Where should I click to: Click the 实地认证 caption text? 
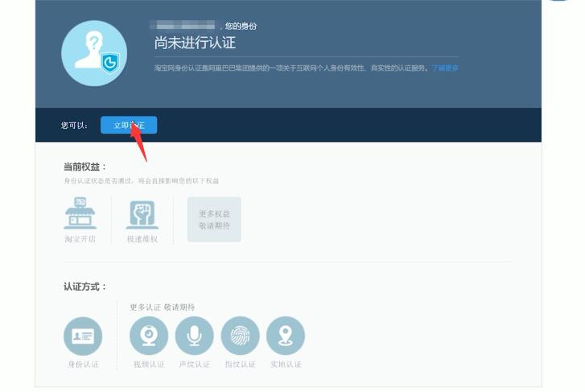(286, 365)
